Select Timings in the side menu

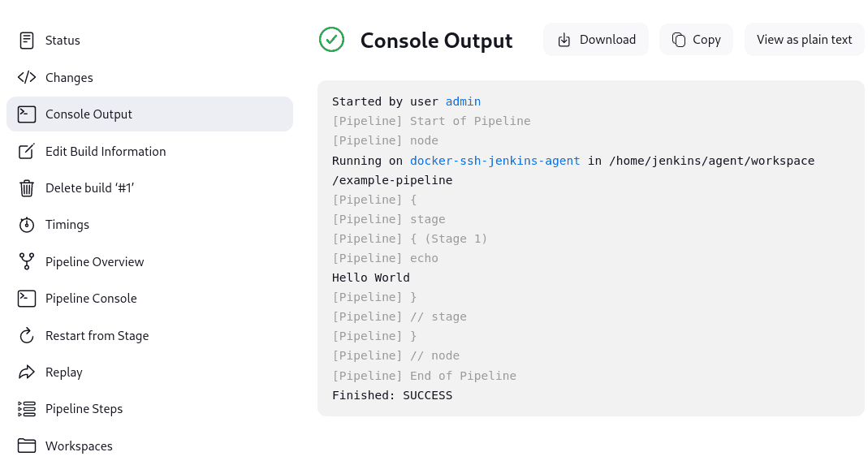pos(67,225)
